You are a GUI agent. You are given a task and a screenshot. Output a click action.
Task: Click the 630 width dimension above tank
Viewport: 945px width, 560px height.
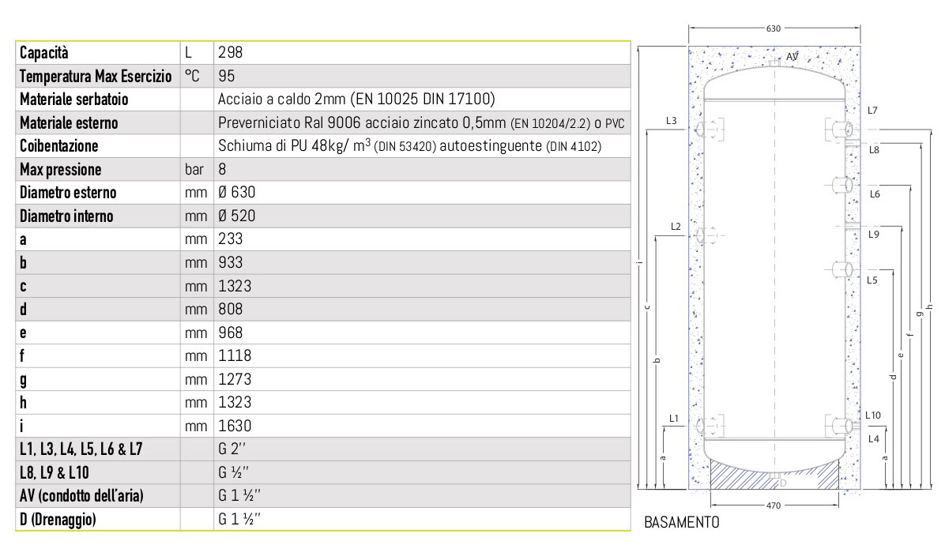pos(774,28)
